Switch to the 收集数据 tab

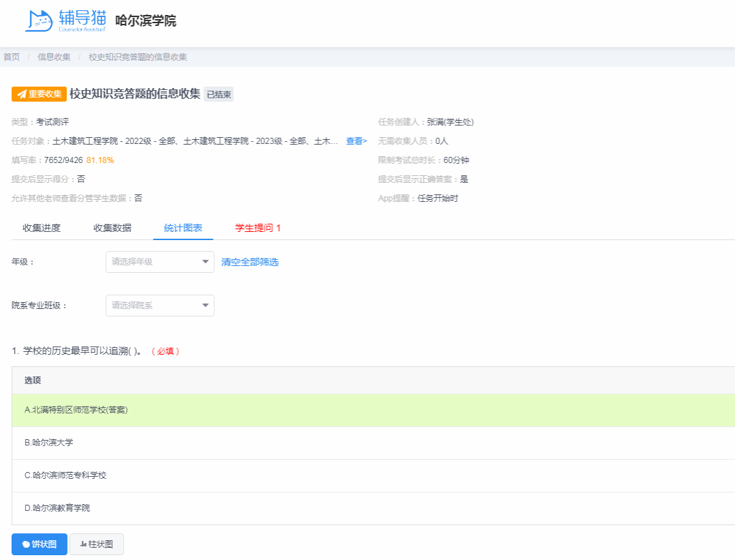click(x=112, y=228)
